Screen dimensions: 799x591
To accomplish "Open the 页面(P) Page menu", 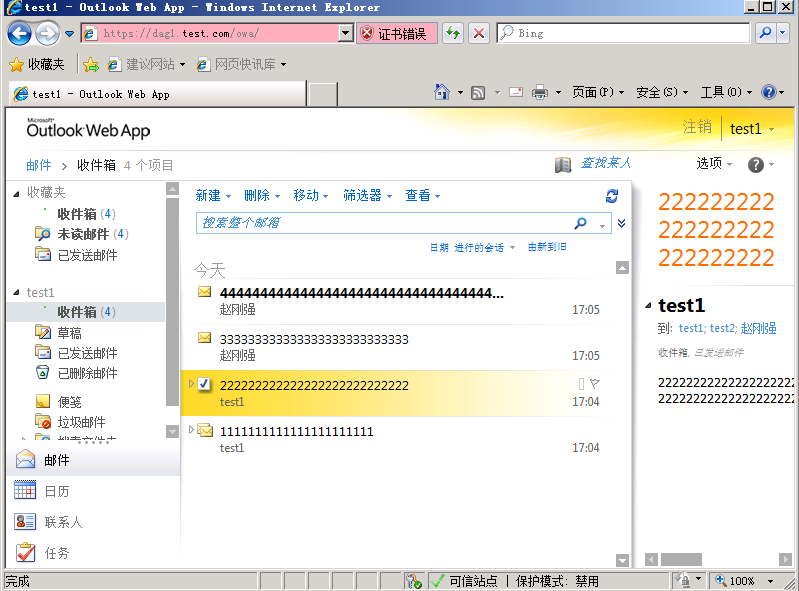I will [x=598, y=92].
